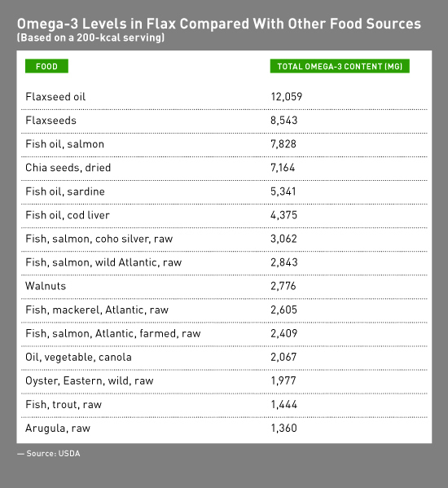This screenshot has height=488, width=448.
Task: Click Oil, vegetable, canola label
Action: tap(78, 357)
